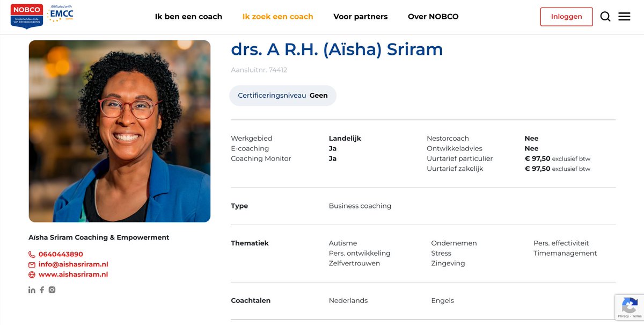This screenshot has height=325, width=644.
Task: Click the 'Nederlands' language
Action: pos(348,301)
